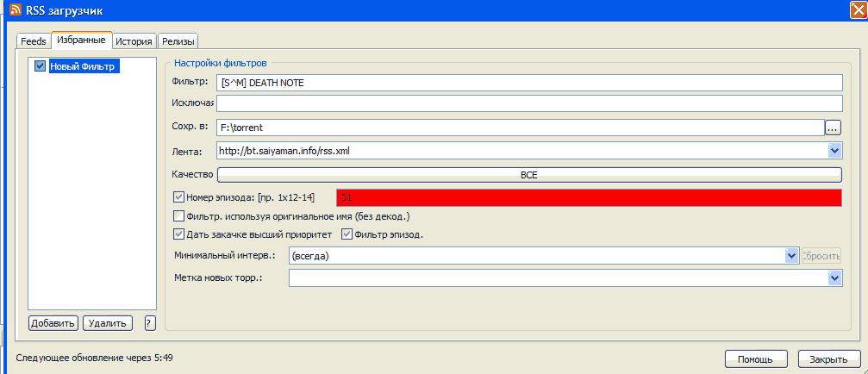The width and height of the screenshot is (868, 374).
Task: Click the "?" help button under filter list
Action: 149,323
